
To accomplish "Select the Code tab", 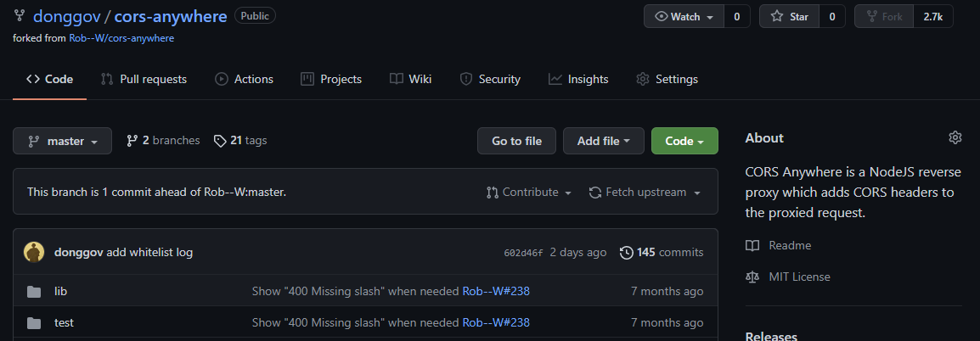I will click(49, 80).
